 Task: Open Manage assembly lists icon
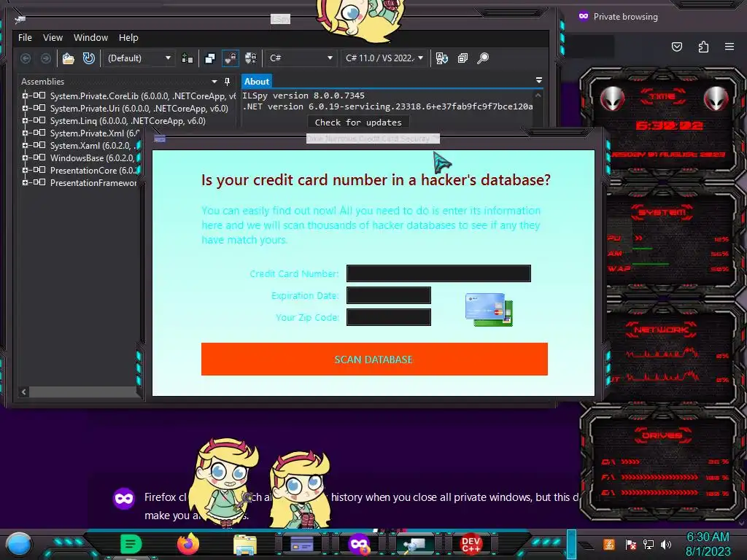tap(187, 58)
